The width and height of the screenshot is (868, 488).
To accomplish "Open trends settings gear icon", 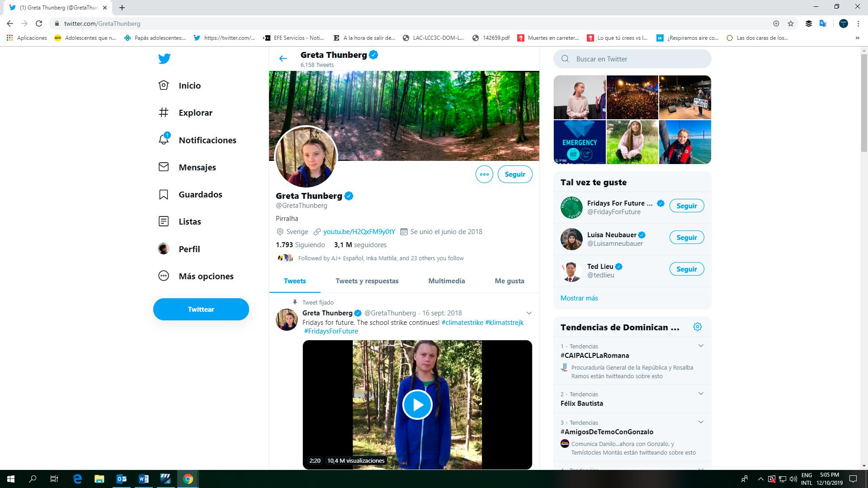I will click(698, 327).
